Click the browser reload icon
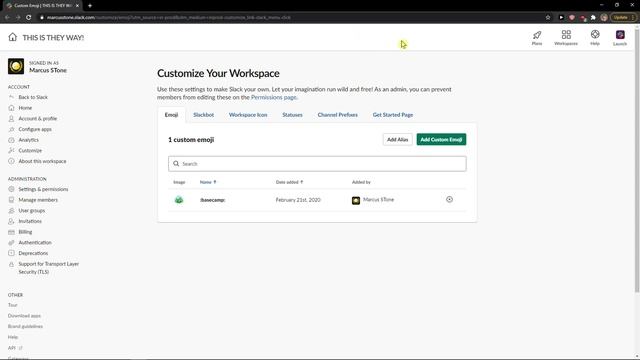The height and width of the screenshot is (360, 640). coord(29,17)
